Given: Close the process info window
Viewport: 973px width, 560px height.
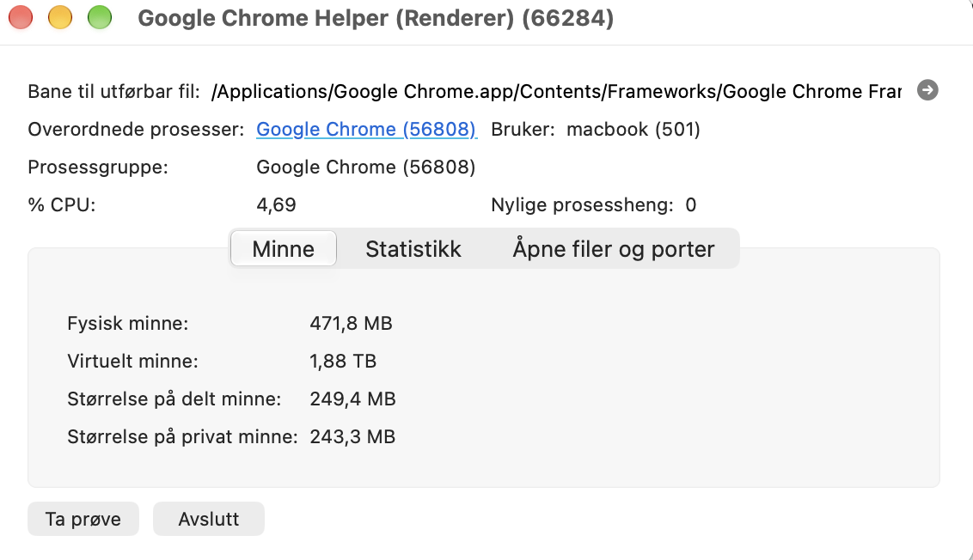Looking at the screenshot, I should click(x=21, y=17).
